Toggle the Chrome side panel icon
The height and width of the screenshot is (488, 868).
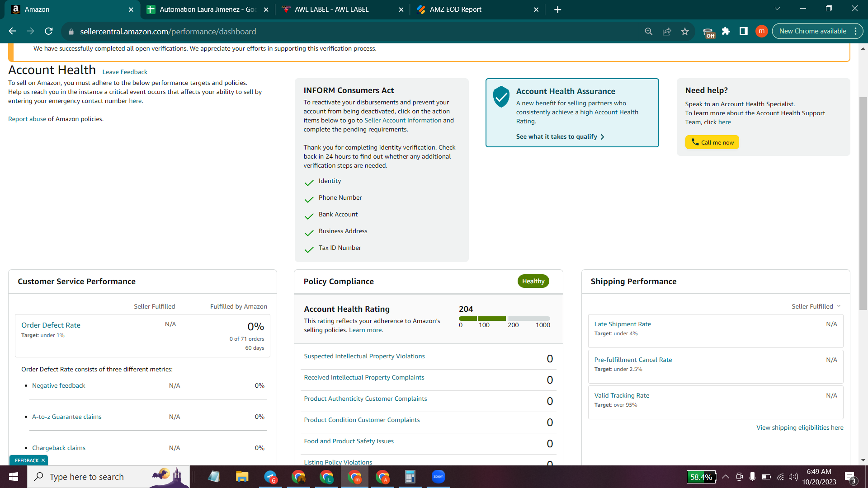click(x=743, y=31)
